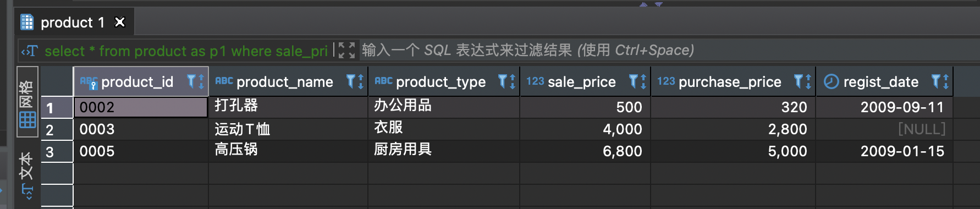Image resolution: width=980 pixels, height=209 pixels.
Task: Click the filter icon on sale_price column
Action: [634, 82]
